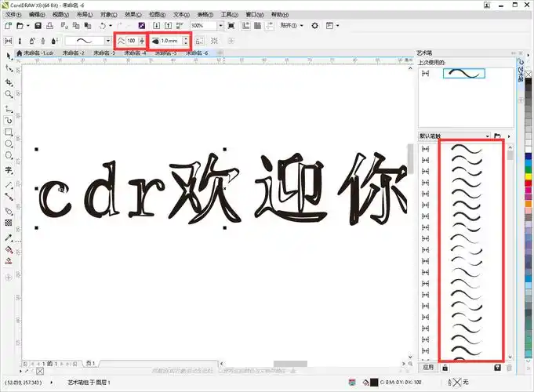Image resolution: width=534 pixels, height=392 pixels.
Task: Open the 文件 File menu
Action: [x=13, y=15]
